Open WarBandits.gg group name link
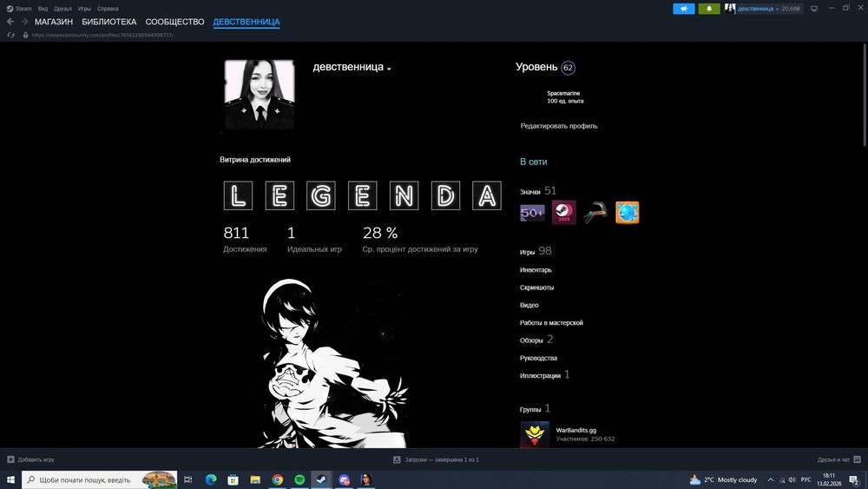This screenshot has width=868, height=489. (x=575, y=430)
